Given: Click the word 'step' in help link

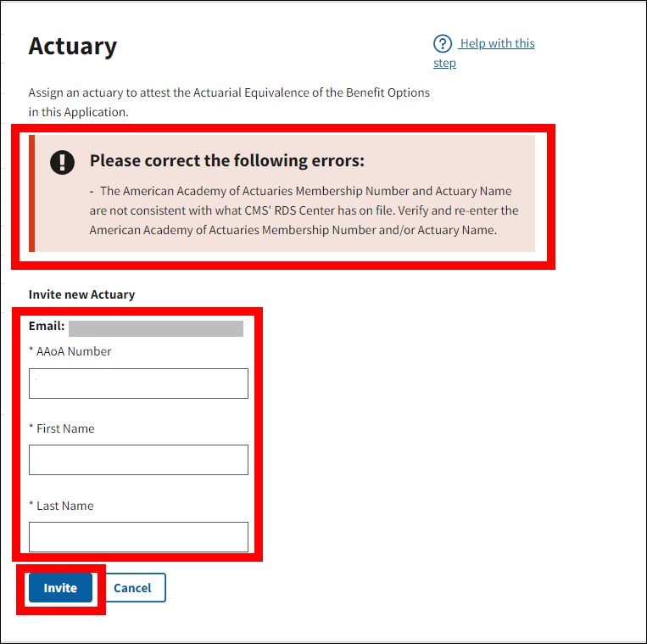Looking at the screenshot, I should 444,64.
